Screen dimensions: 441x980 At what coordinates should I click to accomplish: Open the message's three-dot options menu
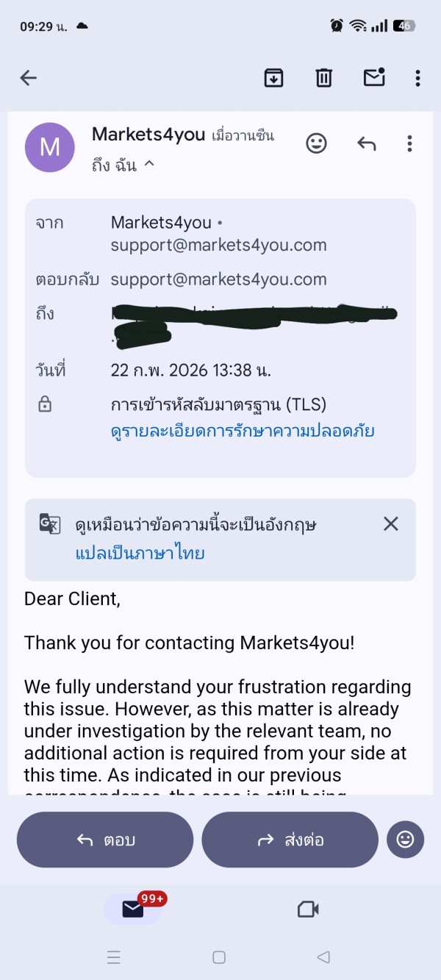coord(409,143)
